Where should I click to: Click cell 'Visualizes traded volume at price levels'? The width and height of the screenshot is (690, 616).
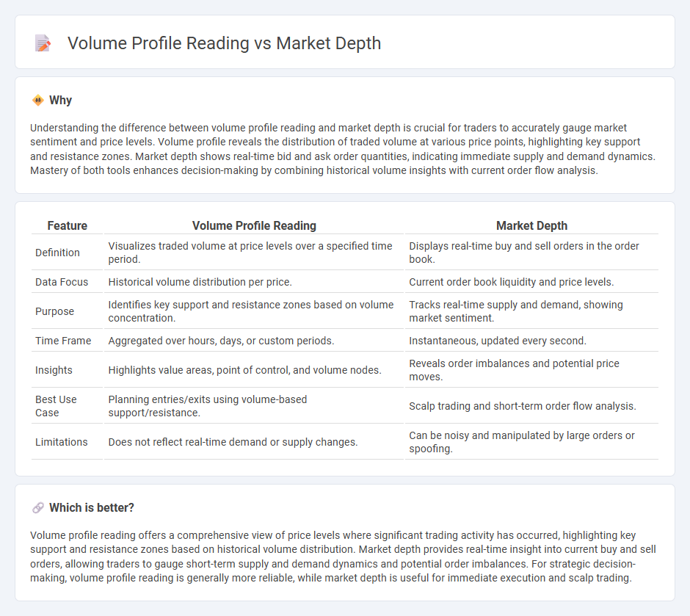tap(253, 253)
